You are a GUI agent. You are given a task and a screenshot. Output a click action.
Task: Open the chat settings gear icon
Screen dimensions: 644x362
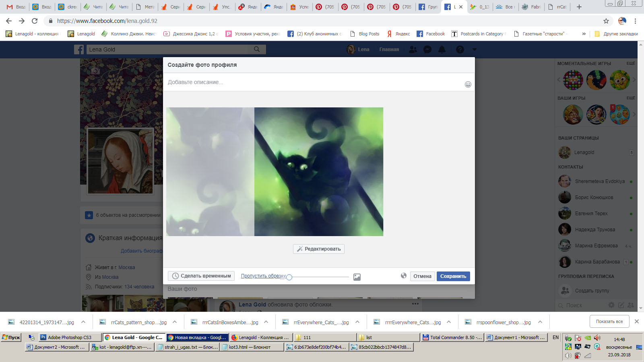click(611, 305)
